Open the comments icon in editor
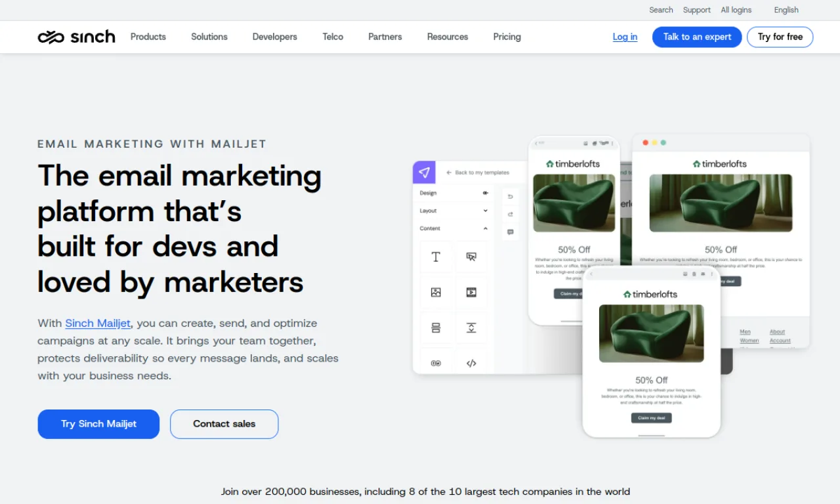The height and width of the screenshot is (504, 840). pos(510,232)
